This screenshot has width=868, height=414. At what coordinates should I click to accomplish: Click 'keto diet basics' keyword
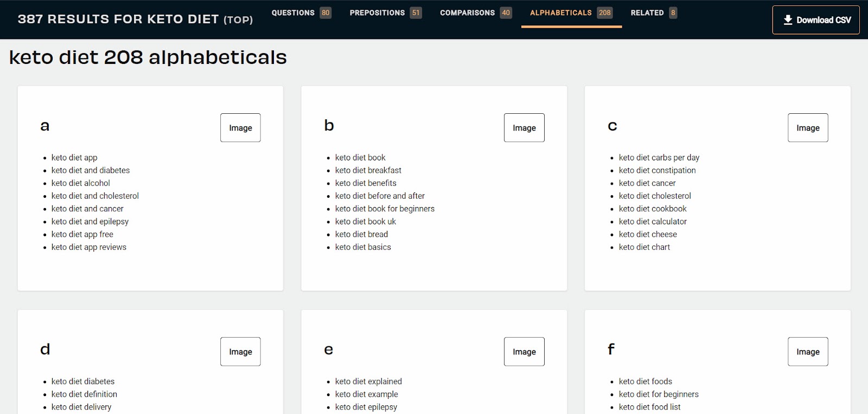[363, 247]
